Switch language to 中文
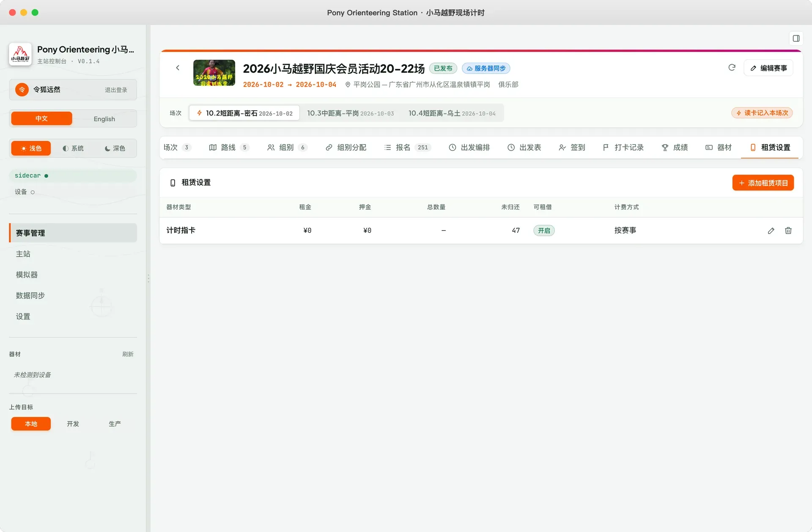The height and width of the screenshot is (532, 812). pyautogui.click(x=41, y=118)
